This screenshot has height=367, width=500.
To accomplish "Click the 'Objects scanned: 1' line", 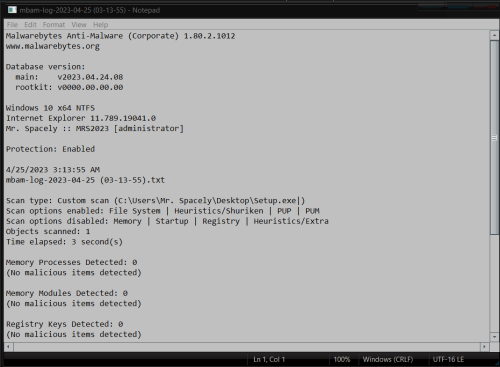I will pyautogui.click(x=48, y=231).
